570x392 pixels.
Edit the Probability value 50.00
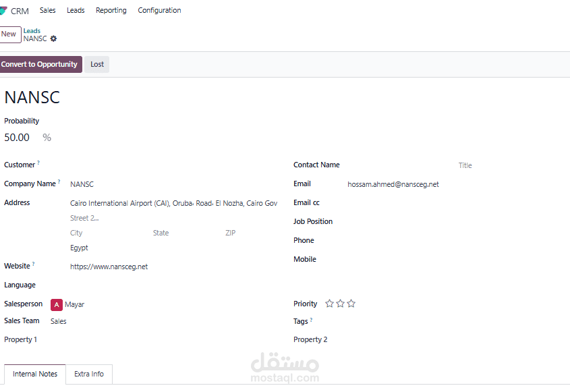pos(17,138)
